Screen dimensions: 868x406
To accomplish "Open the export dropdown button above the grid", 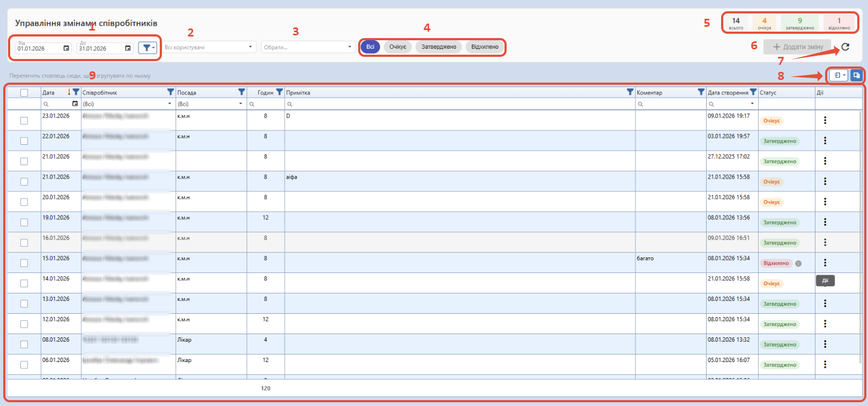I will coord(840,76).
